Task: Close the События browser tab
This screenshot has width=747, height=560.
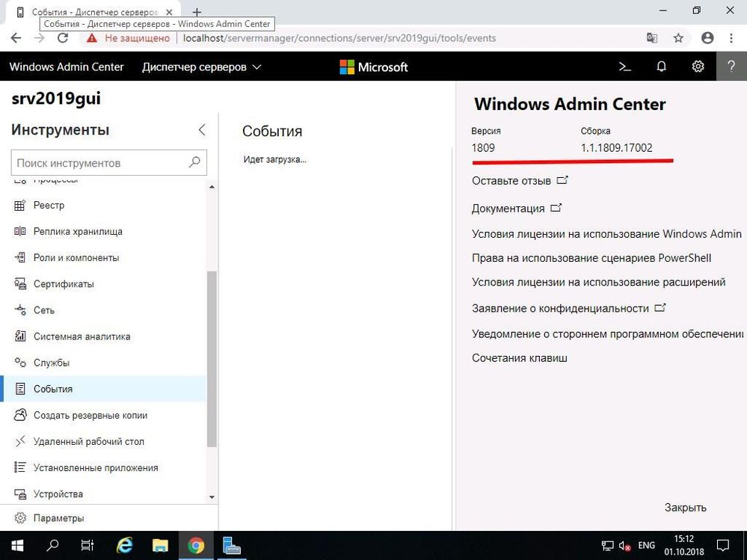Action: tap(169, 13)
